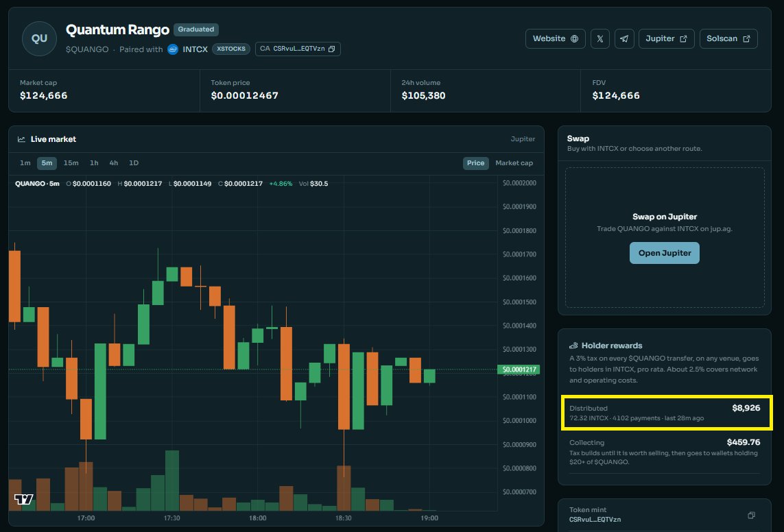Open the Telegram paper-plane icon
This screenshot has height=532, width=784.
point(624,38)
